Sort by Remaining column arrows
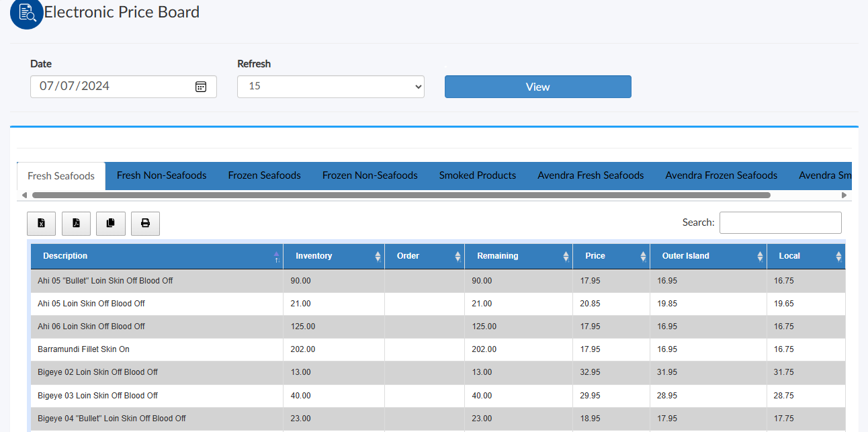The width and height of the screenshot is (868, 432). pos(566,257)
